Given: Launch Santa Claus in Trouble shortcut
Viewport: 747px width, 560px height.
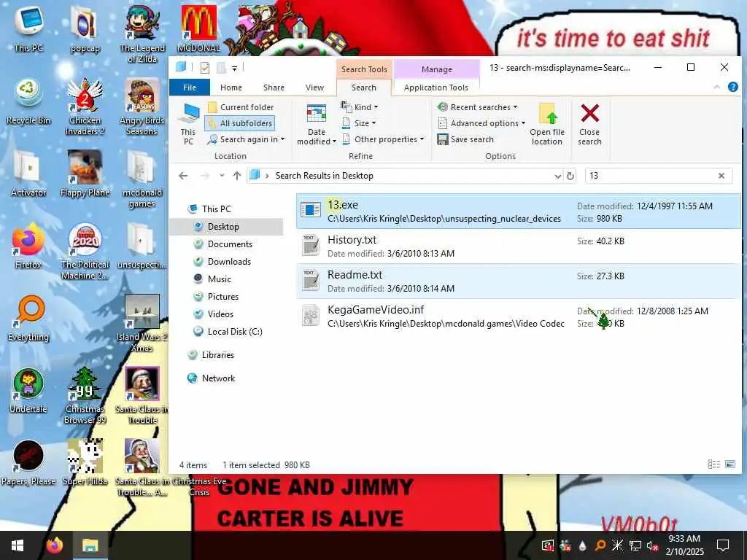Looking at the screenshot, I should pyautogui.click(x=142, y=395).
